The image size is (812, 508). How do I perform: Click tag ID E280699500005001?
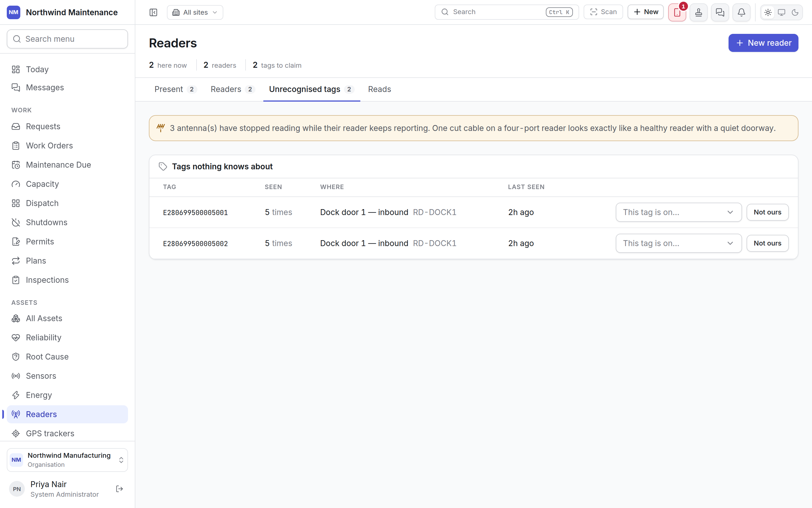click(x=195, y=213)
